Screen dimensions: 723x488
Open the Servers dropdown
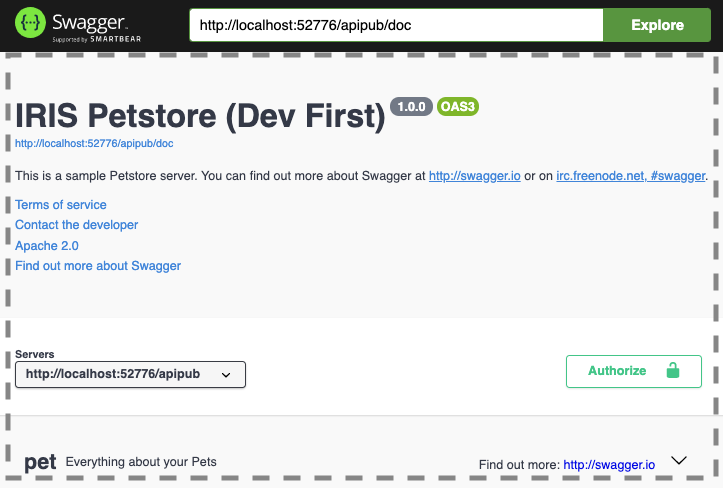click(130, 374)
